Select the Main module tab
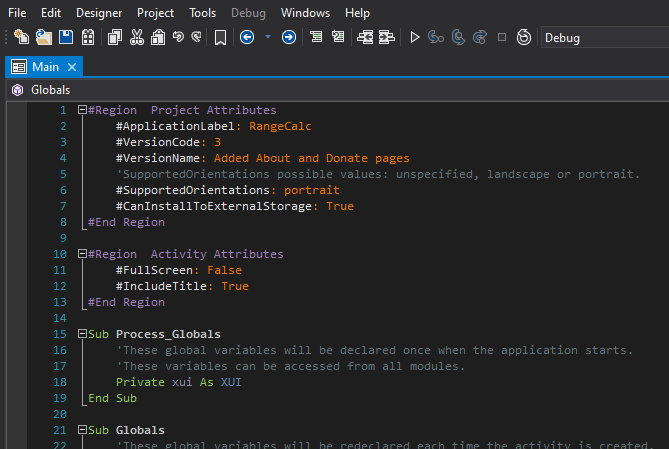 (x=36, y=66)
